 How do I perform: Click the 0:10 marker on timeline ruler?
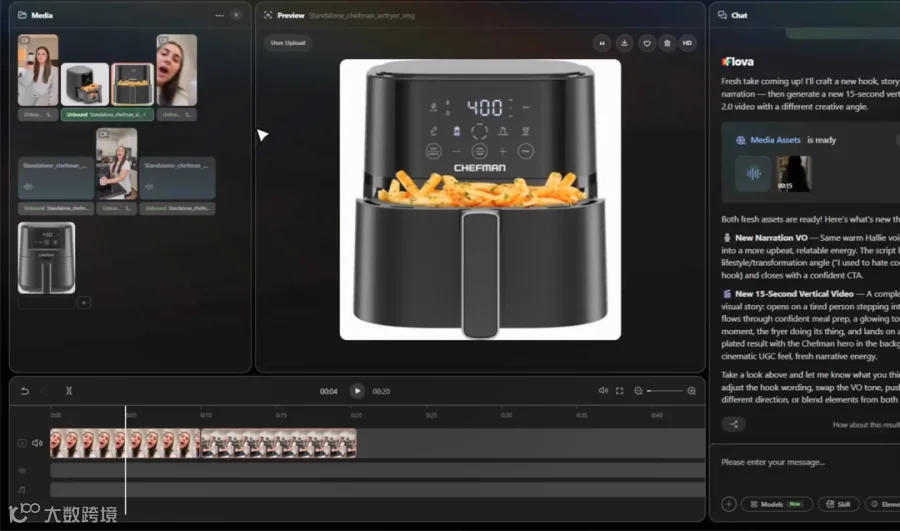click(206, 415)
